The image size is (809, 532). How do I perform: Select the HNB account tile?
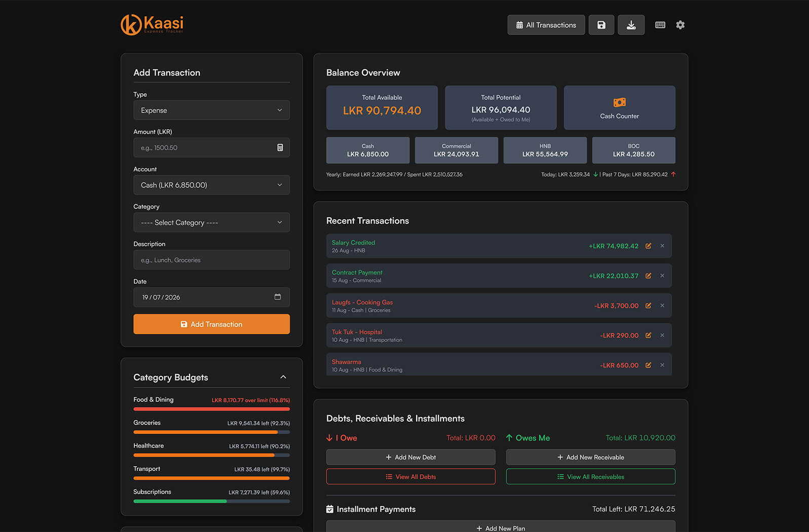[x=545, y=150]
